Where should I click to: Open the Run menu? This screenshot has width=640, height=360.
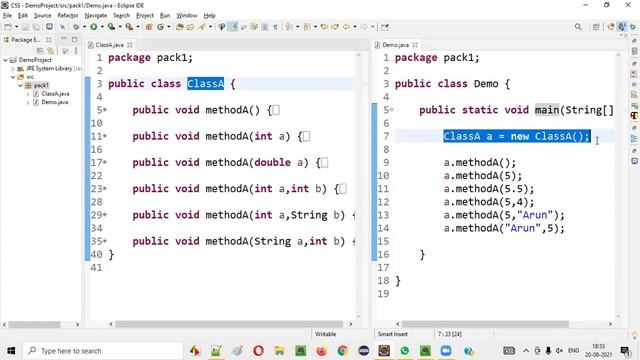click(x=165, y=16)
